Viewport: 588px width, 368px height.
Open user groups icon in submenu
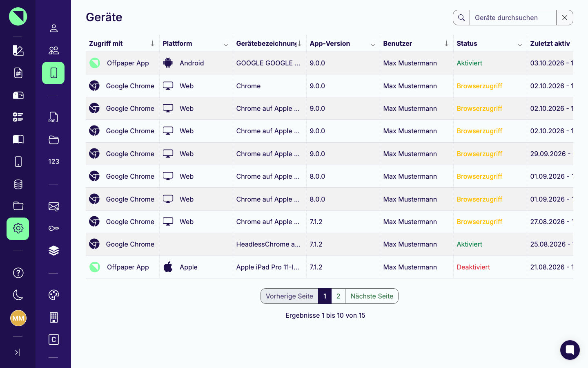53,50
